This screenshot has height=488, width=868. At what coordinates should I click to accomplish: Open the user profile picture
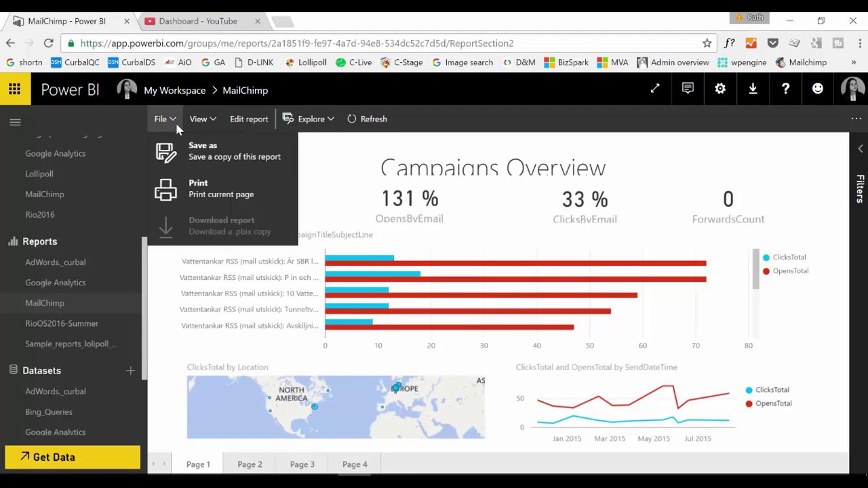[852, 89]
